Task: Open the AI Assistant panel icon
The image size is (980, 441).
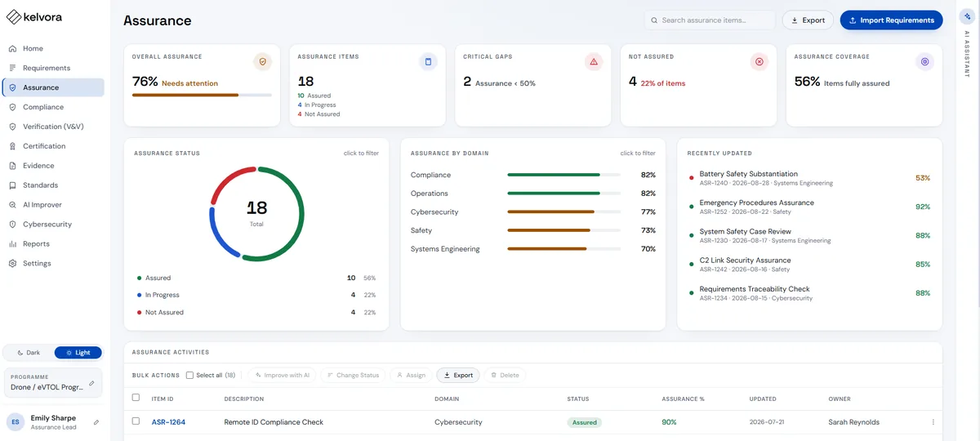Action: click(x=967, y=16)
